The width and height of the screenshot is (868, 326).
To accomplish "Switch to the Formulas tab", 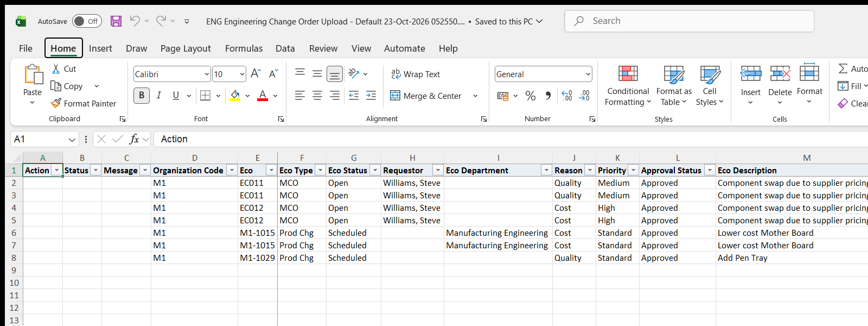I will [244, 48].
